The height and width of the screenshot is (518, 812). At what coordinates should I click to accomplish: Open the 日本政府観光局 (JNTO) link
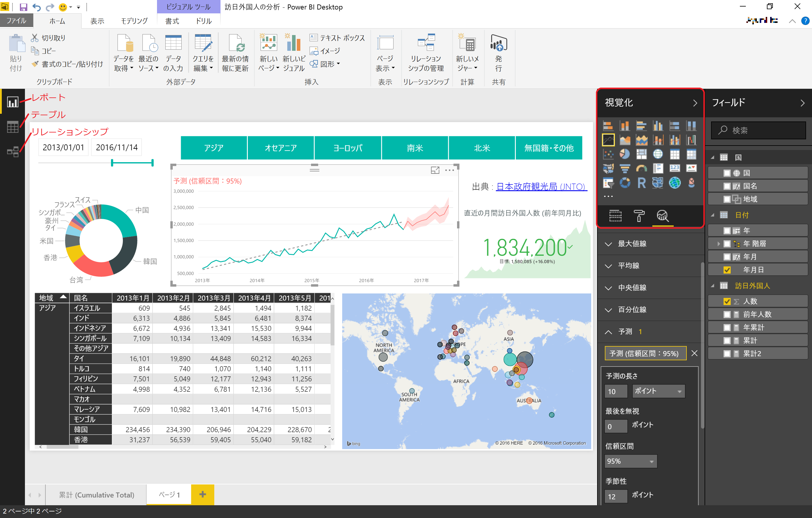click(x=541, y=187)
